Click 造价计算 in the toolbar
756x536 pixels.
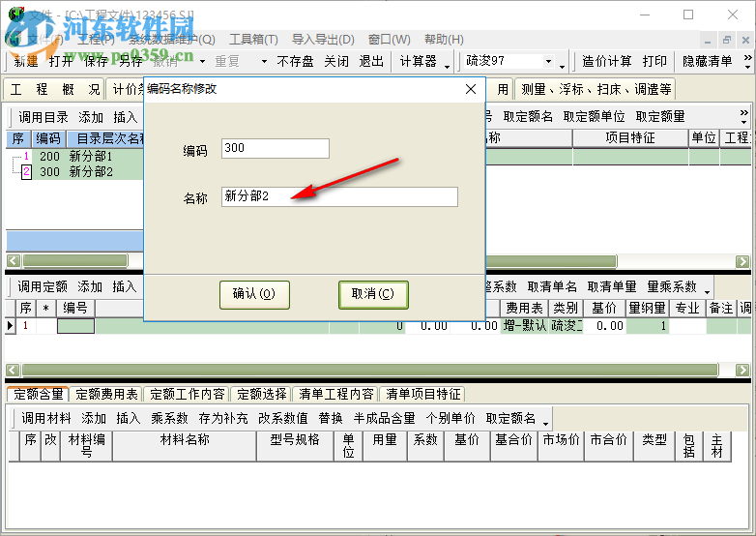coord(606,61)
